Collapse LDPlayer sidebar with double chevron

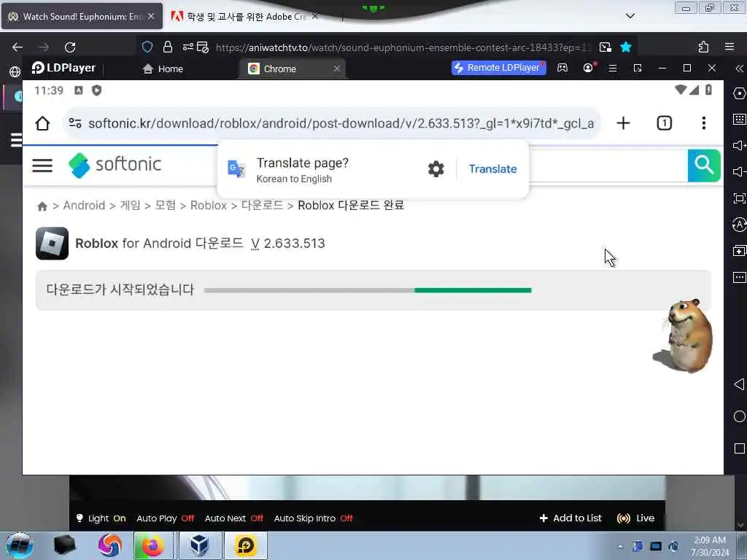(739, 69)
